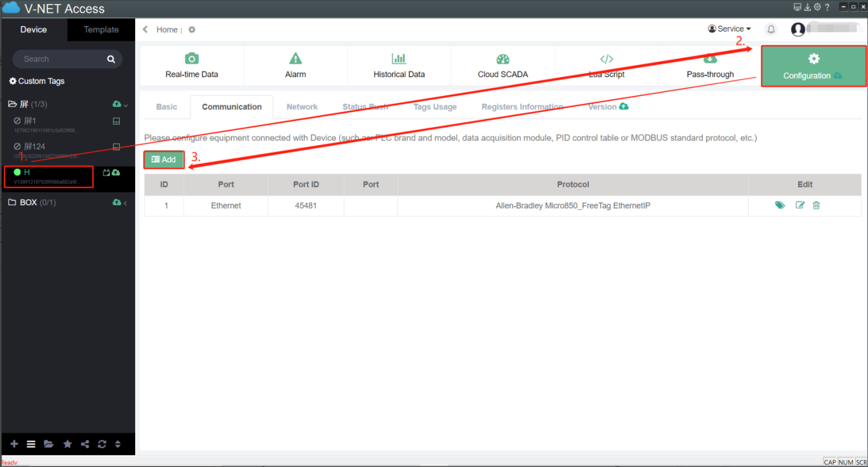
Task: Click the refresh icon in bottom sidebar toolbar
Action: click(102, 444)
